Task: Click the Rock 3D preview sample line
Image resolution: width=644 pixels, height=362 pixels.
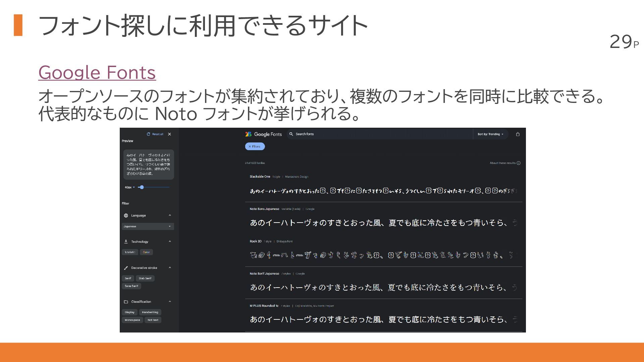Action: click(384, 255)
